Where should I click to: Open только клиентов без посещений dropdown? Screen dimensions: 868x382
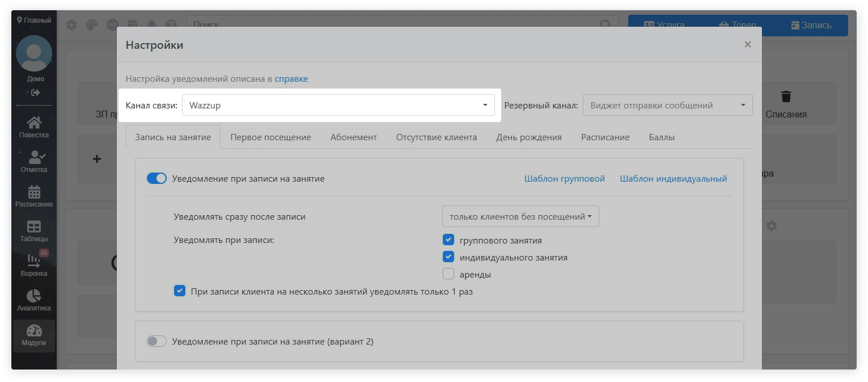(520, 216)
